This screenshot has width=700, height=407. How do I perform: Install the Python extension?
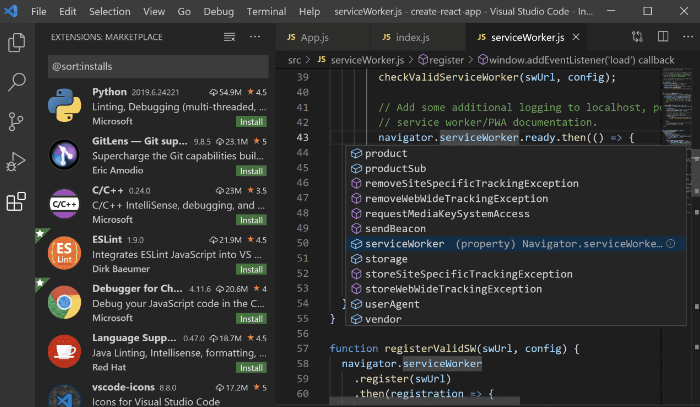251,122
